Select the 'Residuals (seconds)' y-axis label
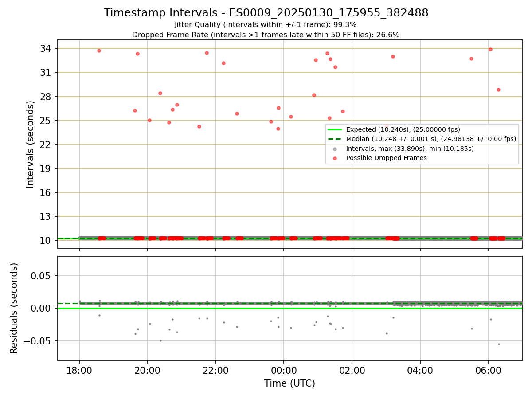This screenshot has width=532, height=399. pyautogui.click(x=14, y=308)
